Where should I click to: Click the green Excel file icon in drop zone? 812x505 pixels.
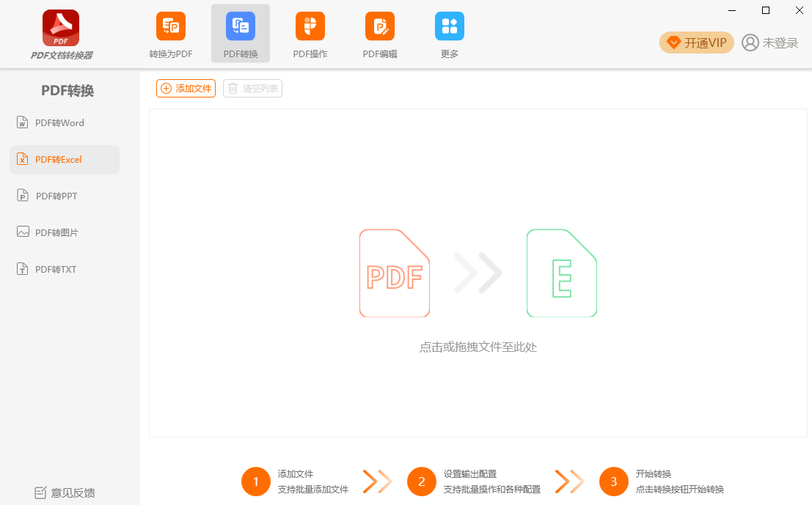tap(562, 273)
